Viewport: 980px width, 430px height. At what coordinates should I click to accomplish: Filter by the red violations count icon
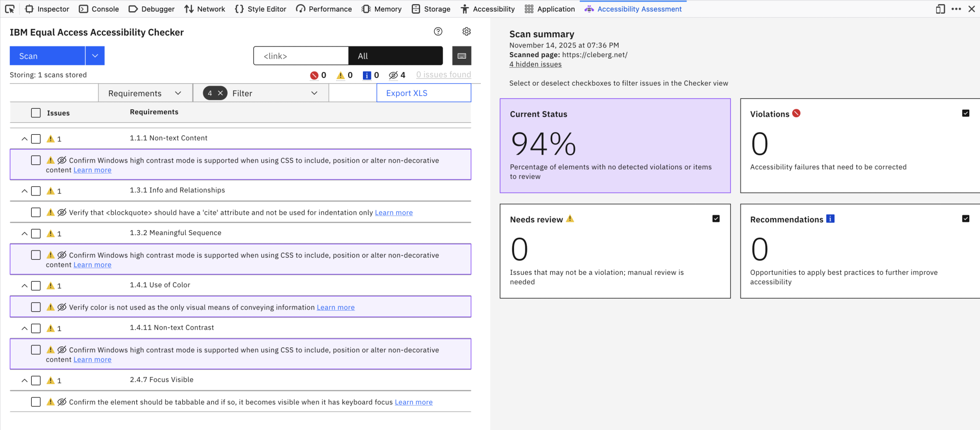[x=314, y=75]
